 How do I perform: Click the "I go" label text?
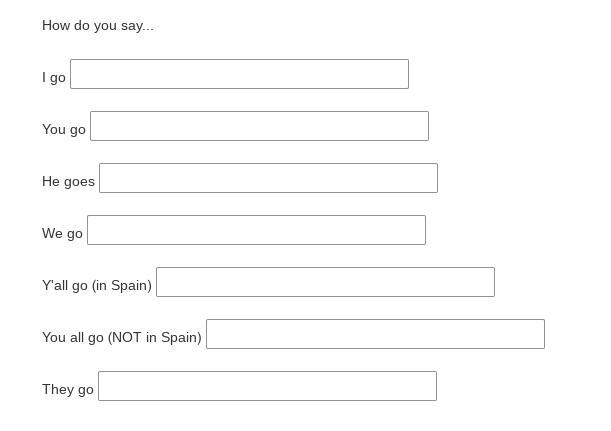click(x=54, y=77)
